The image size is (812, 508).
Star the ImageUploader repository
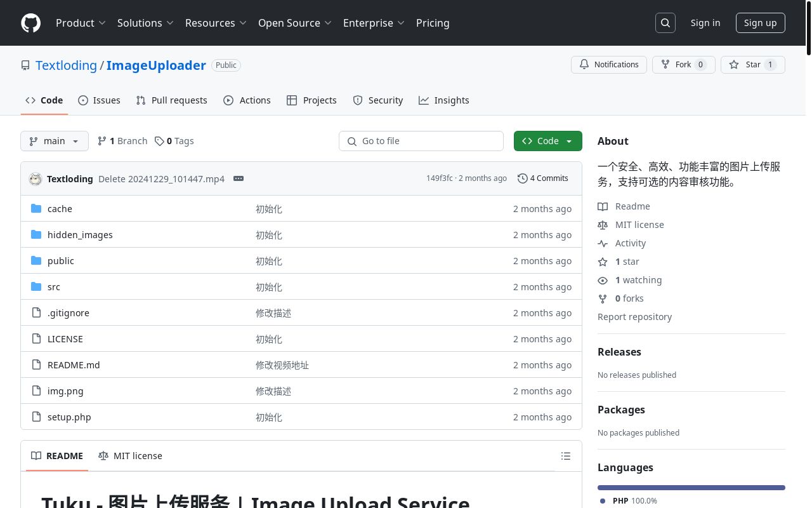pos(752,65)
